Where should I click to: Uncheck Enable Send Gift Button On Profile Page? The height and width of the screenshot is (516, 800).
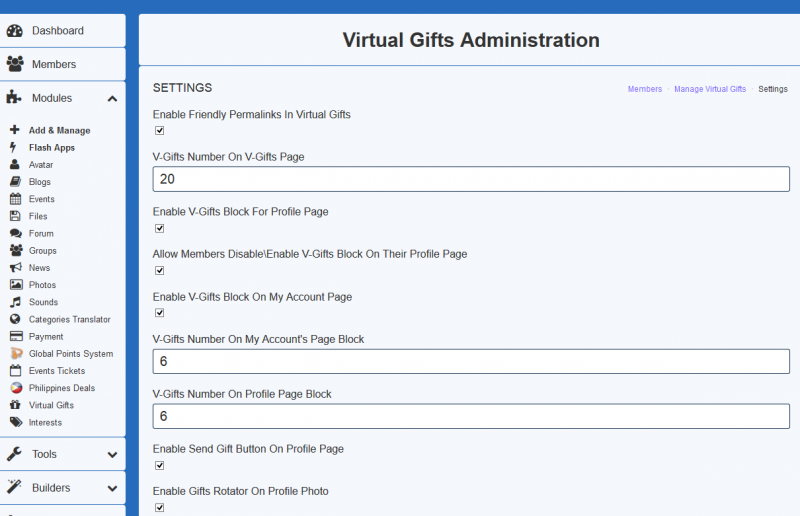coord(160,465)
